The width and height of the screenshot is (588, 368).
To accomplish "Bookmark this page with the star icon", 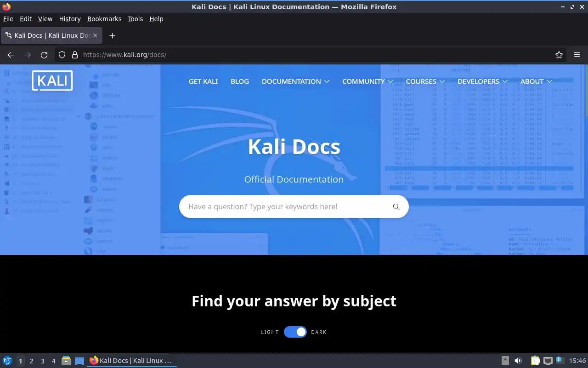I will [559, 55].
